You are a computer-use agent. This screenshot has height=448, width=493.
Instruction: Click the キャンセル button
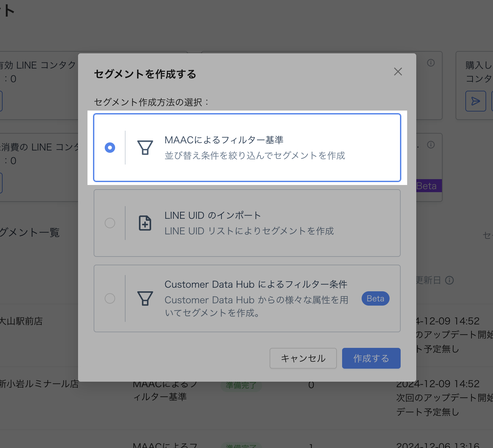coord(303,358)
